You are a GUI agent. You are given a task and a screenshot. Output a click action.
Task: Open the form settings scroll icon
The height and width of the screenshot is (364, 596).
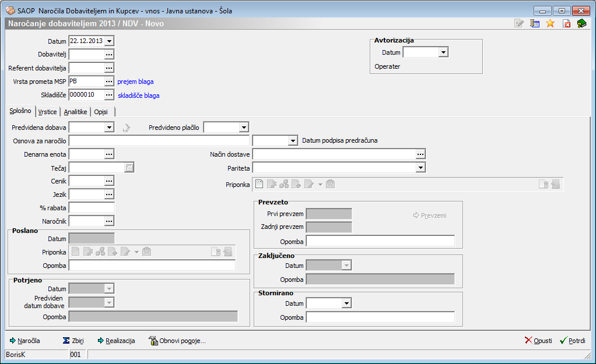pyautogui.click(x=535, y=23)
